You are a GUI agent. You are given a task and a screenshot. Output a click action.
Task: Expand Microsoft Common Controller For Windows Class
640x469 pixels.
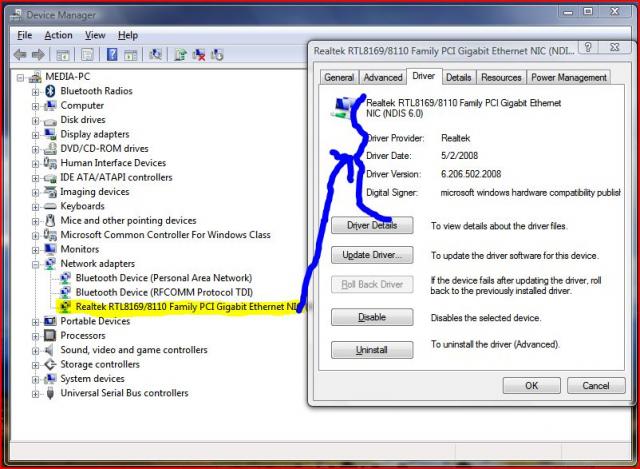coord(36,236)
